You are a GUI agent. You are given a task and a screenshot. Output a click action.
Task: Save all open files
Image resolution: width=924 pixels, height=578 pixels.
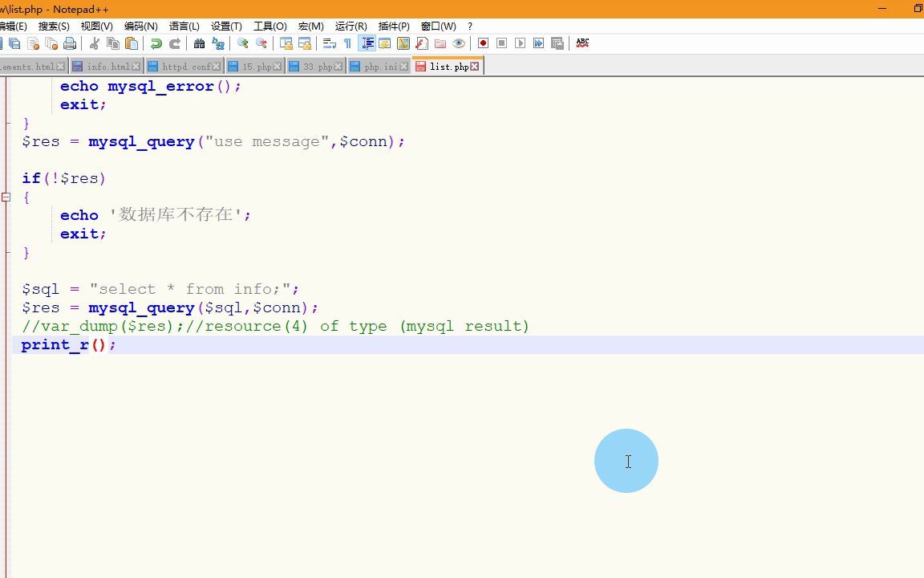click(x=14, y=43)
